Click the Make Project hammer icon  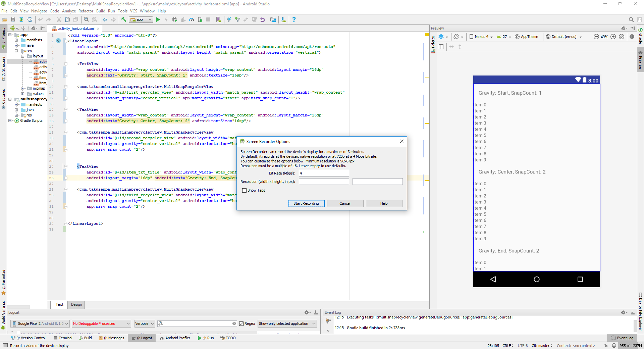124,20
